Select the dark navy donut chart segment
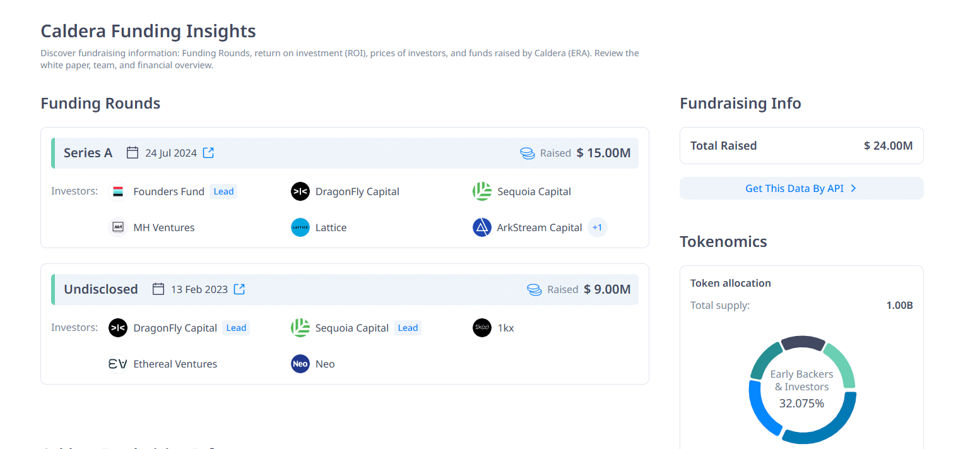Screen dimensions: 980x449 (x=803, y=343)
